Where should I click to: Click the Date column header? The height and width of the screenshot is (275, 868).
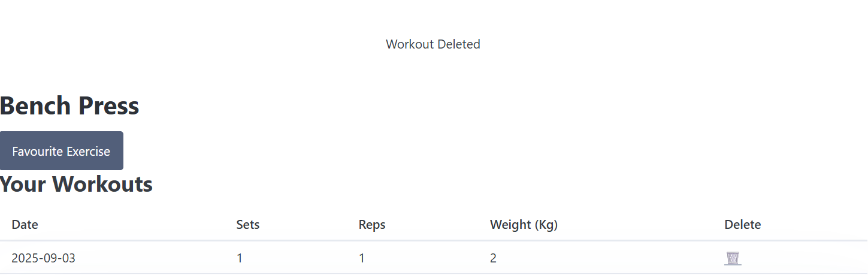coord(25,225)
